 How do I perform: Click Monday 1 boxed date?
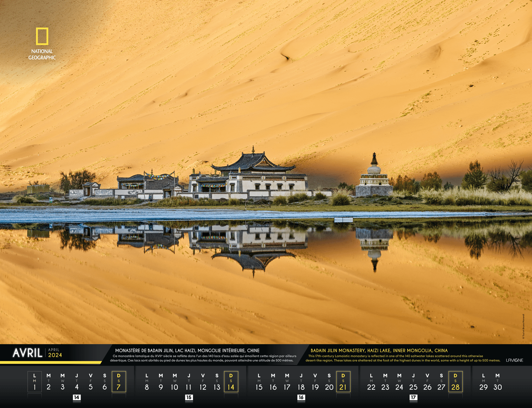point(35,382)
